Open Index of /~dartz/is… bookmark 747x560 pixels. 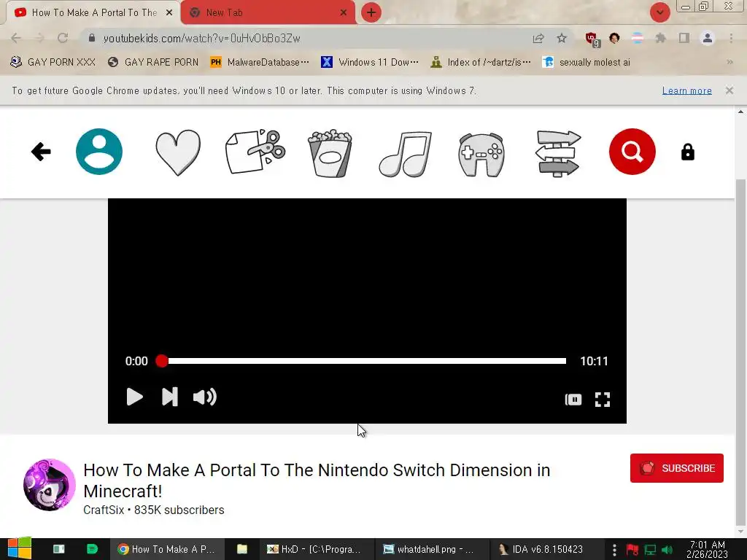point(481,63)
